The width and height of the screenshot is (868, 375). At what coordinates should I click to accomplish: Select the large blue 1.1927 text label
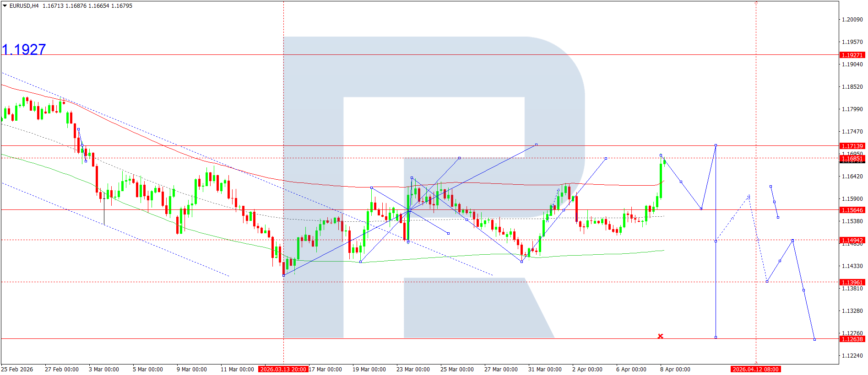(x=24, y=49)
